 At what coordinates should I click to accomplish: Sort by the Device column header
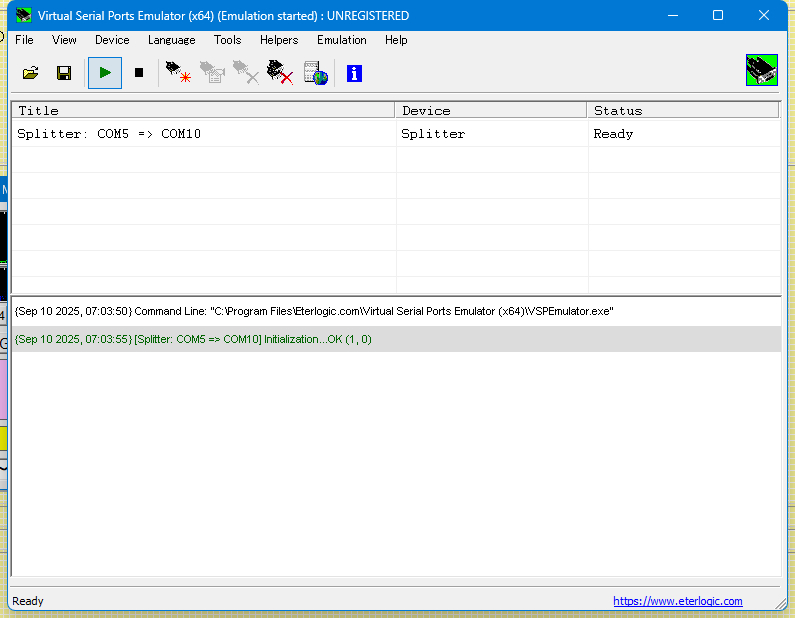[491, 111]
